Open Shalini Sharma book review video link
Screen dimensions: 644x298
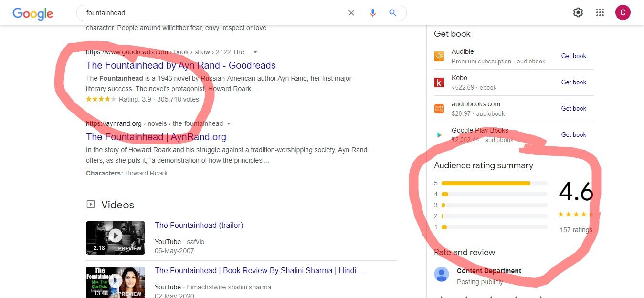260,270
